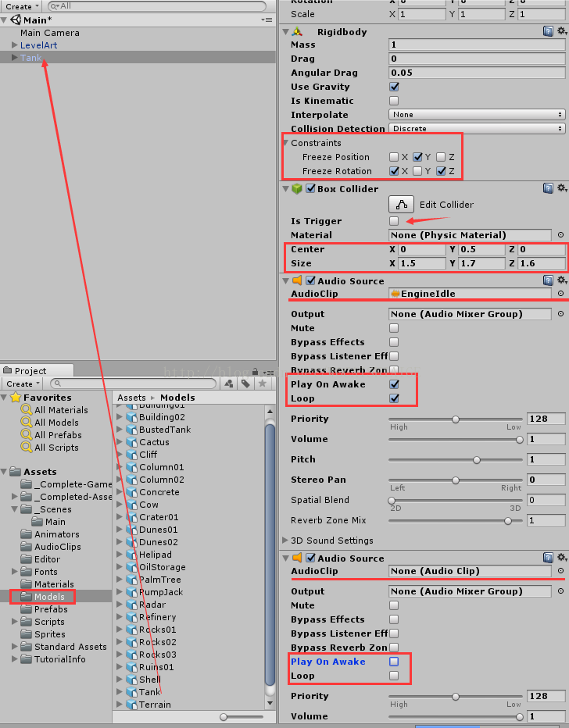
Task: Click search by label tag icon in Project
Action: [245, 384]
